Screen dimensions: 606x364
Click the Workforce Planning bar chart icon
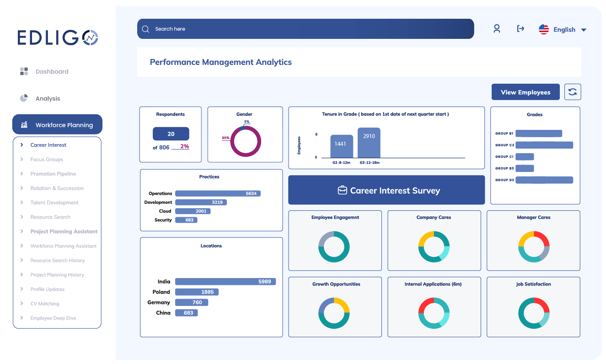24,124
